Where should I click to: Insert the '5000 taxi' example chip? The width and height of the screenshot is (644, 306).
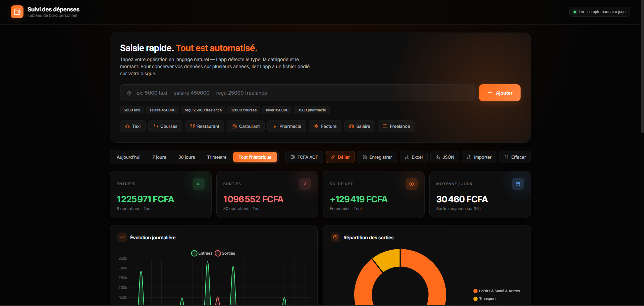[132, 110]
